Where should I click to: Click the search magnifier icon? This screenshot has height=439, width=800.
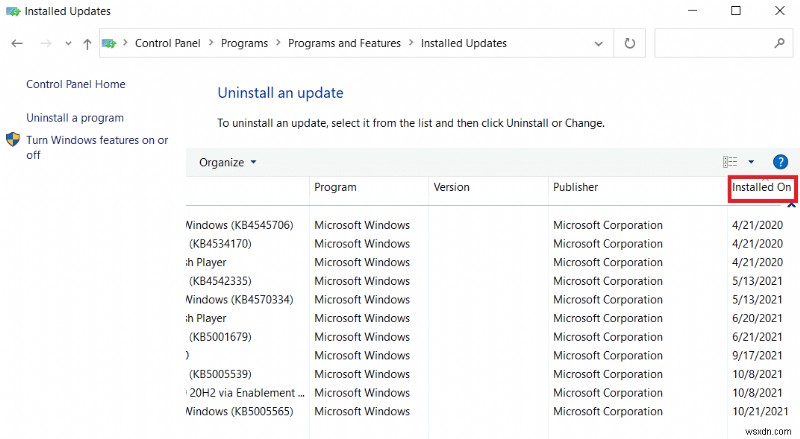(779, 44)
